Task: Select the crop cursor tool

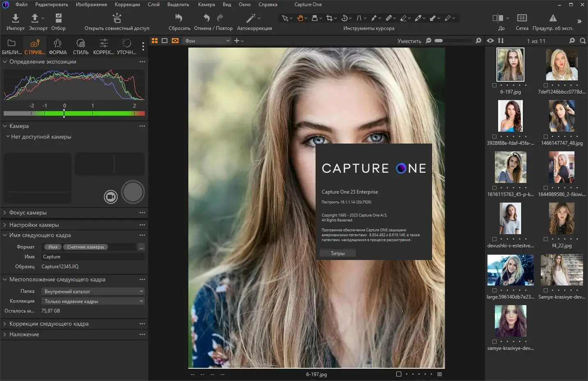Action: tap(329, 18)
